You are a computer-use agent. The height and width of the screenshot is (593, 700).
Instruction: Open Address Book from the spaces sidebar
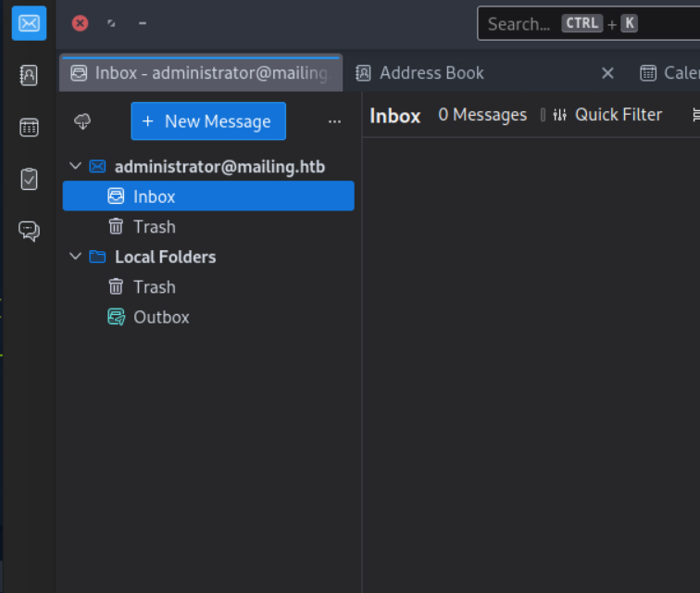pyautogui.click(x=29, y=76)
